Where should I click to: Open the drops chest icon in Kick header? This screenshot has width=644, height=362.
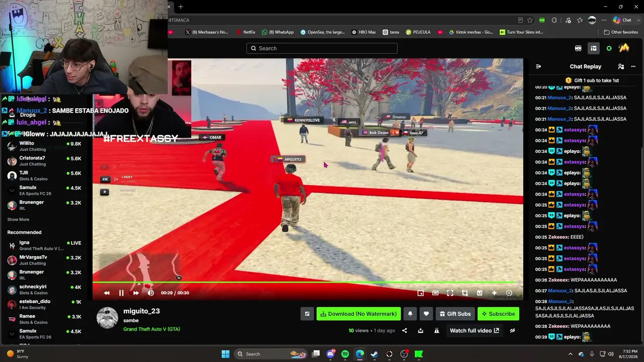(594, 48)
